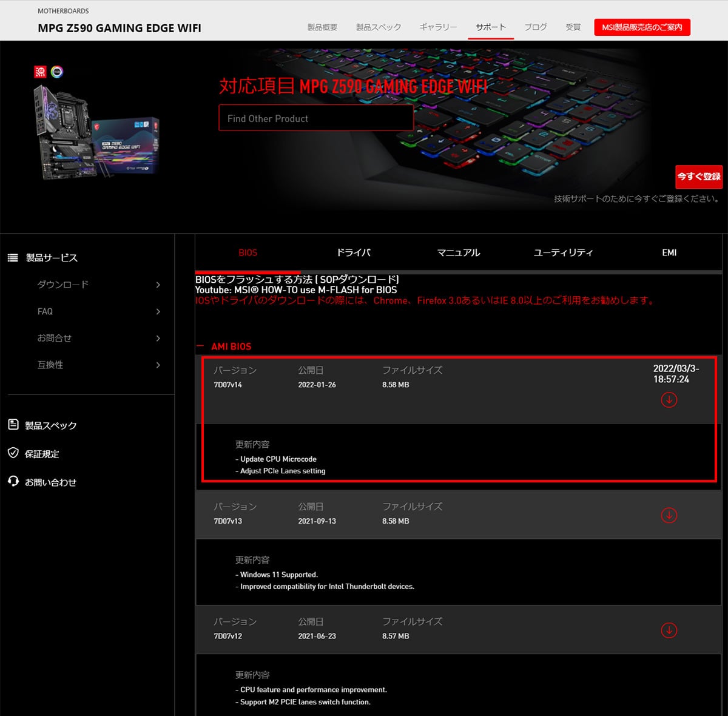Viewport: 728px width, 716px height.
Task: Click the 保証規定 shield icon
Action: coord(13,453)
